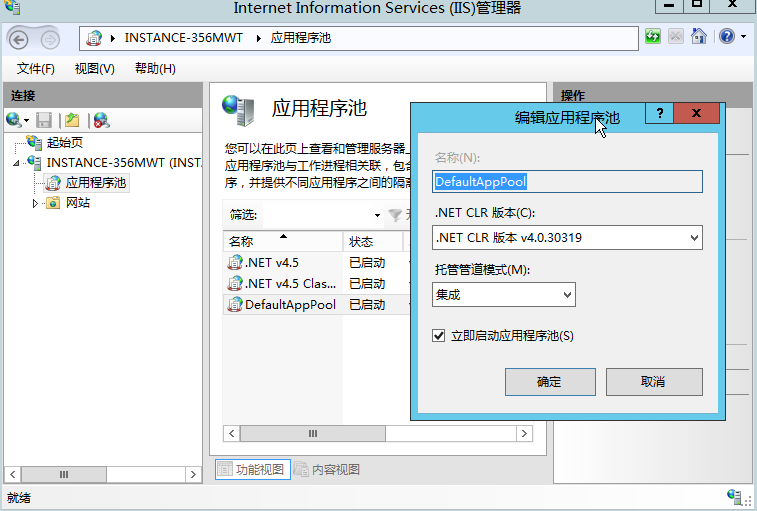Select the .NET v4.5 application pool row
The image size is (757, 511).
(x=317, y=263)
